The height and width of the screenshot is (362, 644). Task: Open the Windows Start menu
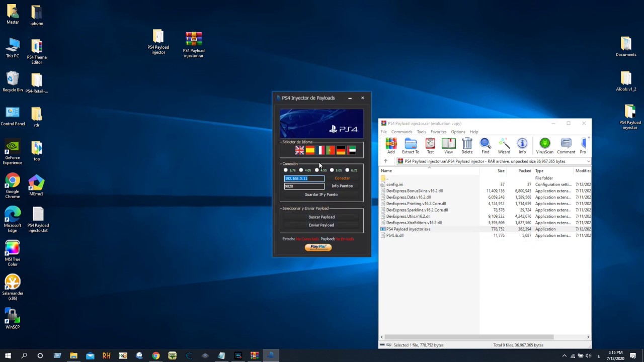pyautogui.click(x=8, y=355)
